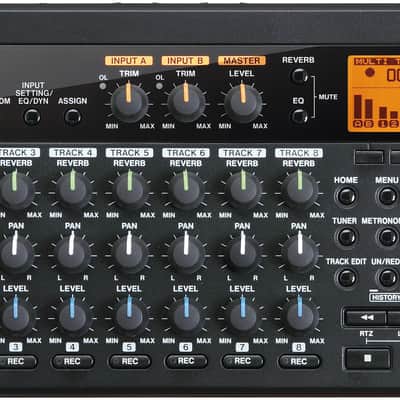
Task: Click the TRACK 7 PAN knob
Action: click(x=243, y=253)
